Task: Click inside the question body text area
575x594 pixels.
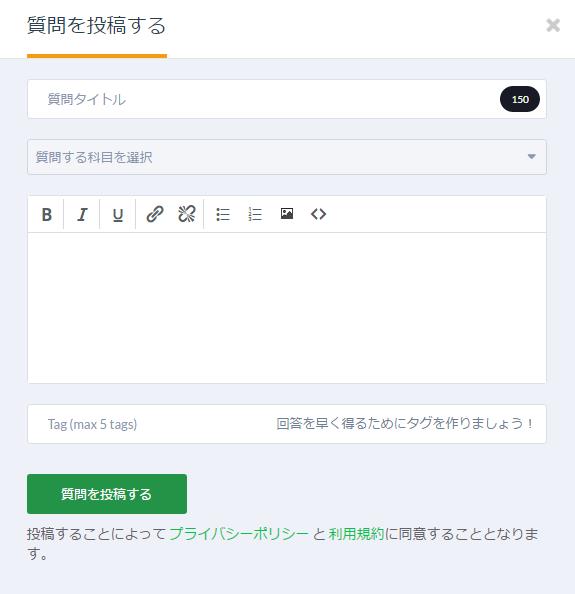Action: point(287,308)
